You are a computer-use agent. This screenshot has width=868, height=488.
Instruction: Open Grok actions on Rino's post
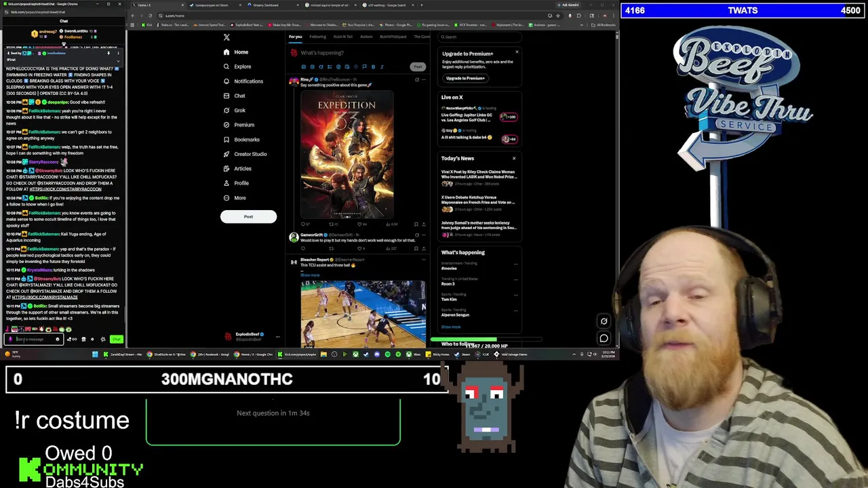[x=416, y=80]
